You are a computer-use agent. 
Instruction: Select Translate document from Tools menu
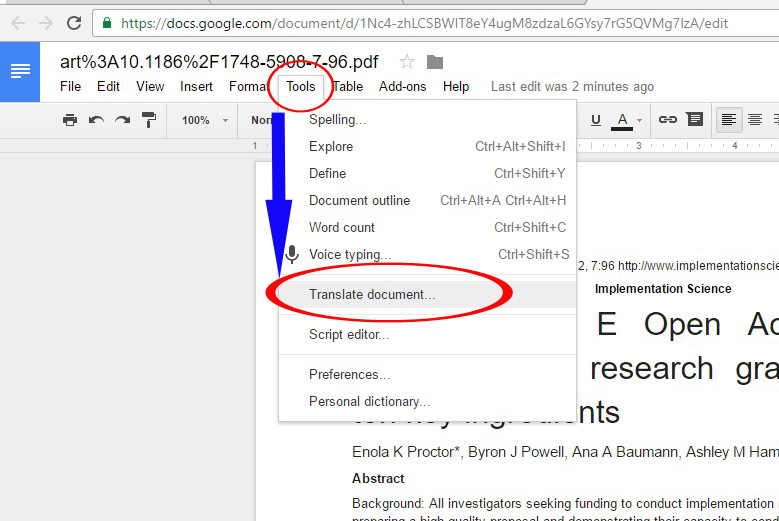[x=372, y=295]
